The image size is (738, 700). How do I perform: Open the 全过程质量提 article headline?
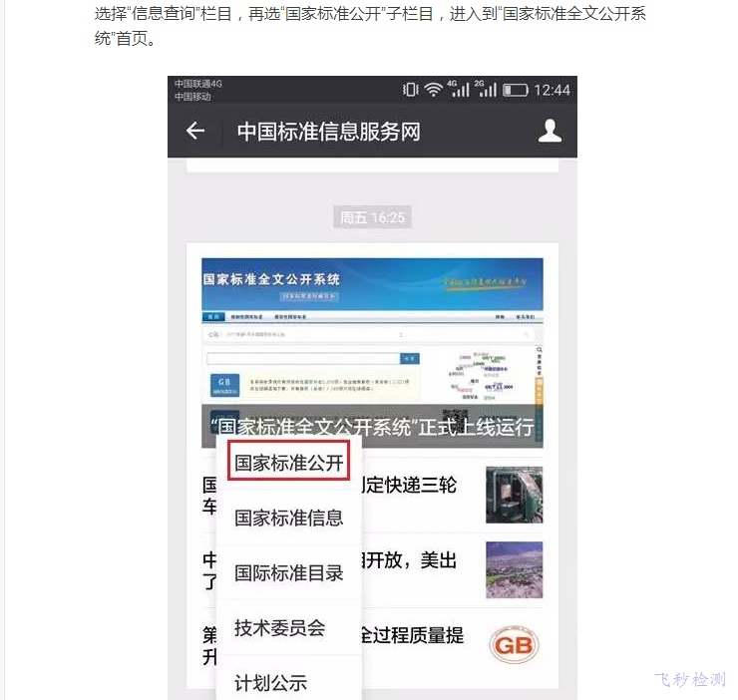pos(413,635)
